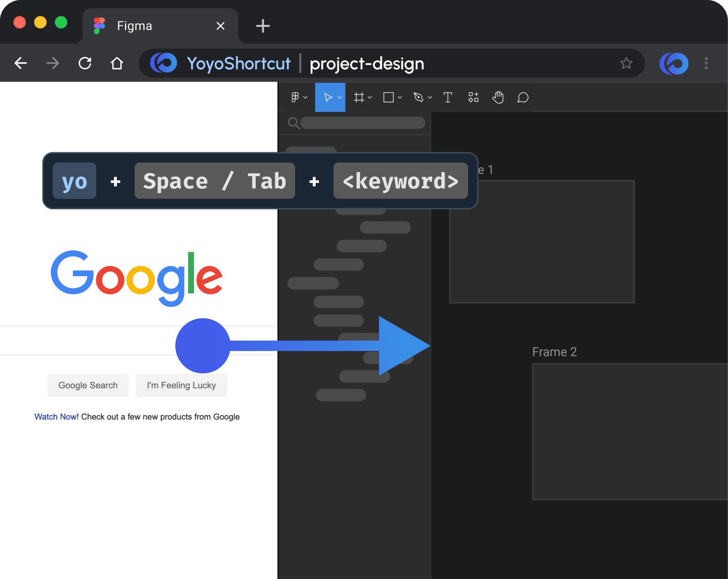Image resolution: width=728 pixels, height=579 pixels.
Task: Close the Figma tab
Action: pos(221,26)
